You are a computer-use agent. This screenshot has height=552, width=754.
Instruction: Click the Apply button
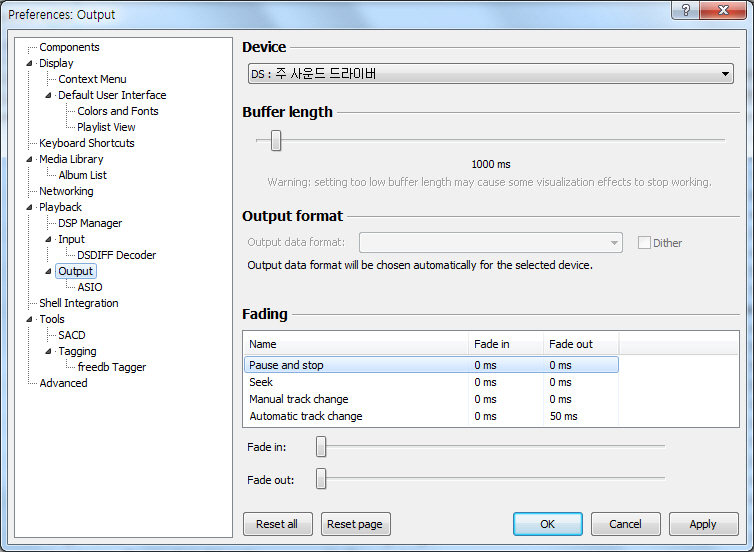point(704,524)
